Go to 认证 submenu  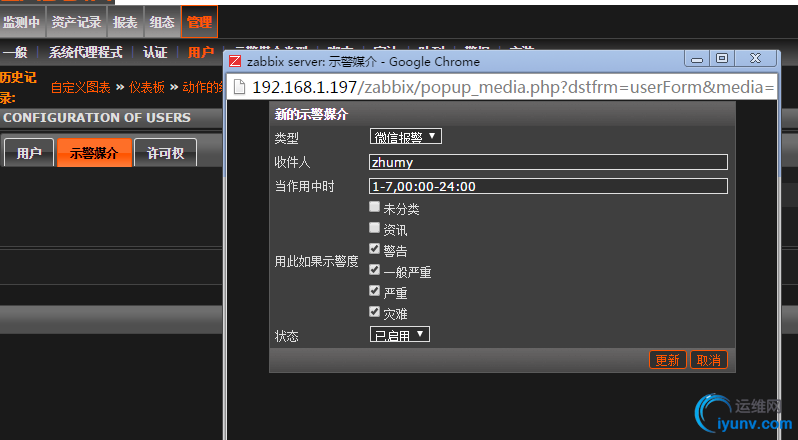tap(155, 52)
